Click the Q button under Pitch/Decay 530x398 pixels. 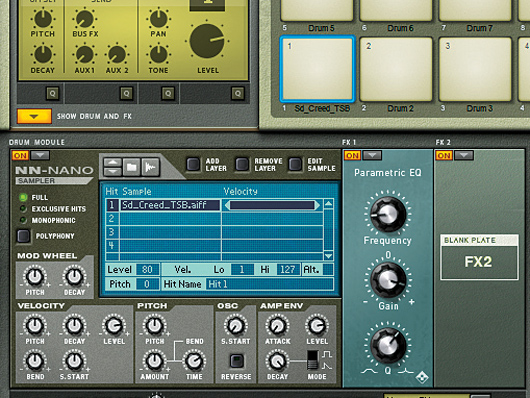52,93
